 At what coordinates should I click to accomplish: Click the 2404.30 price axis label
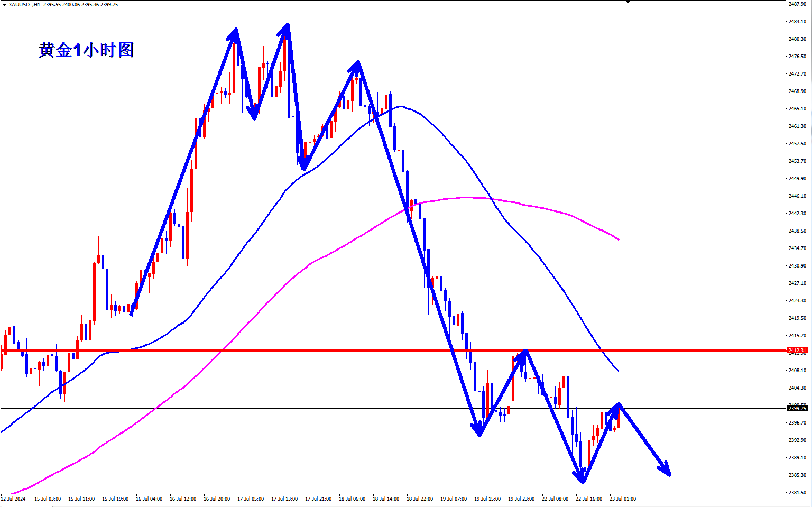coord(797,388)
